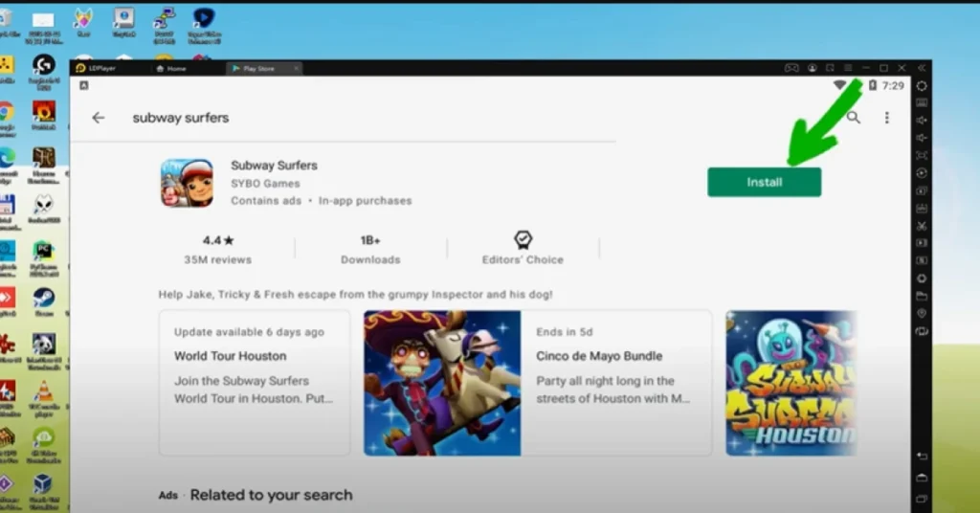Click the subway surfers search field
The height and width of the screenshot is (513, 980).
[180, 118]
